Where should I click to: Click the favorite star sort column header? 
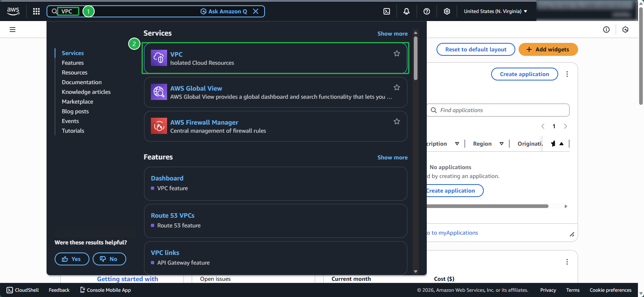click(557, 144)
